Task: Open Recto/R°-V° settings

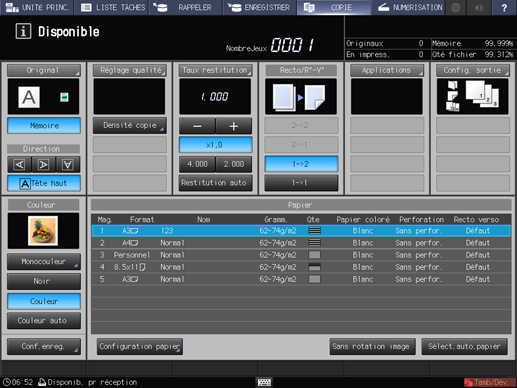Action: (301, 70)
